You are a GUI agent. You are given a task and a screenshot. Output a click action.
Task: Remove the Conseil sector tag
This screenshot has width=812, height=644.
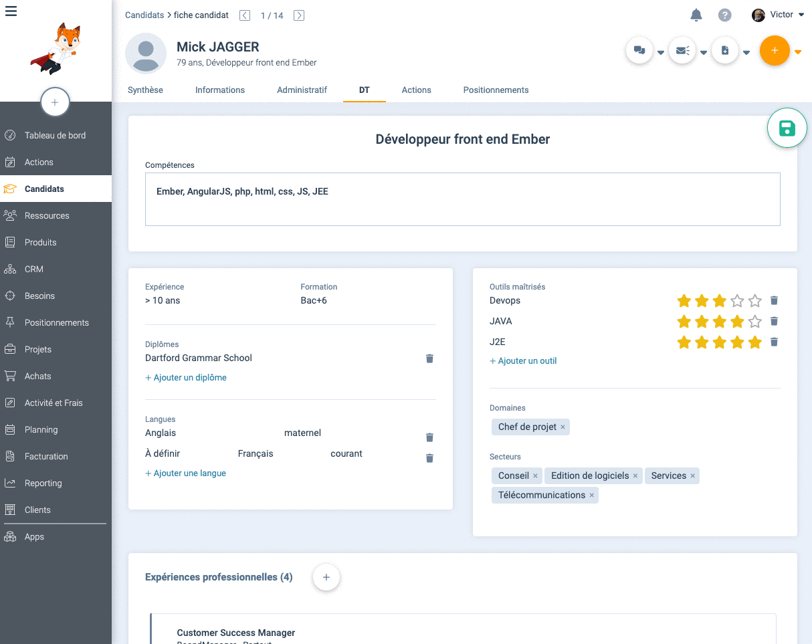click(535, 476)
